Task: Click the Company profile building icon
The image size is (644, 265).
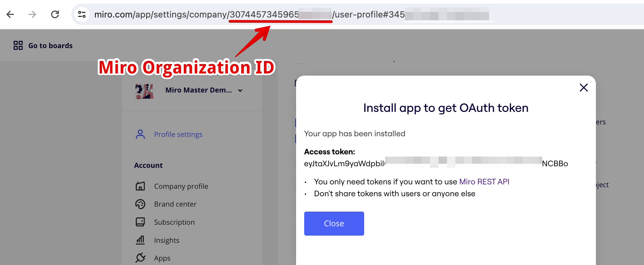Action: tap(140, 186)
